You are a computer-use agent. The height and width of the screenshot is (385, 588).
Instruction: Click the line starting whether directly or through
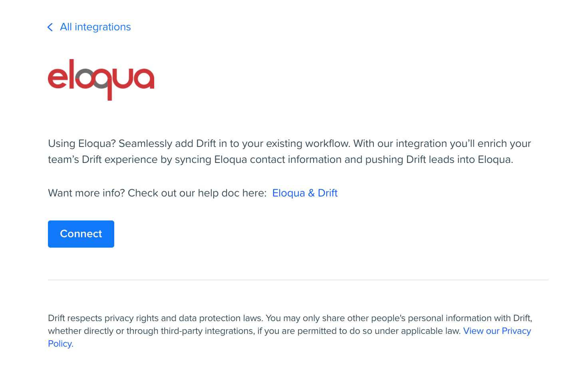pos(254,331)
